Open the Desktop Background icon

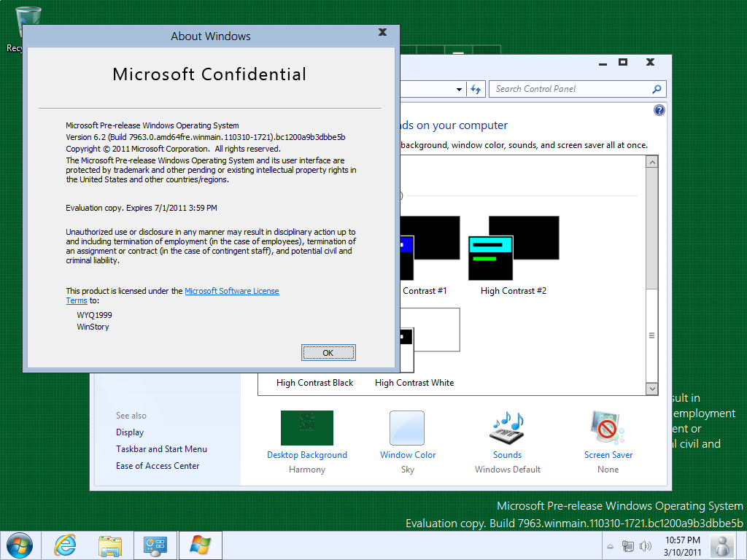coord(307,428)
